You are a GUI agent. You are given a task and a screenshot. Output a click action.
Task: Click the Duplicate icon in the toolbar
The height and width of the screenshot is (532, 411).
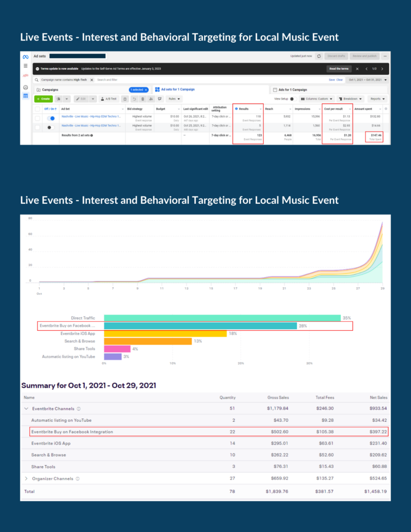(59, 99)
